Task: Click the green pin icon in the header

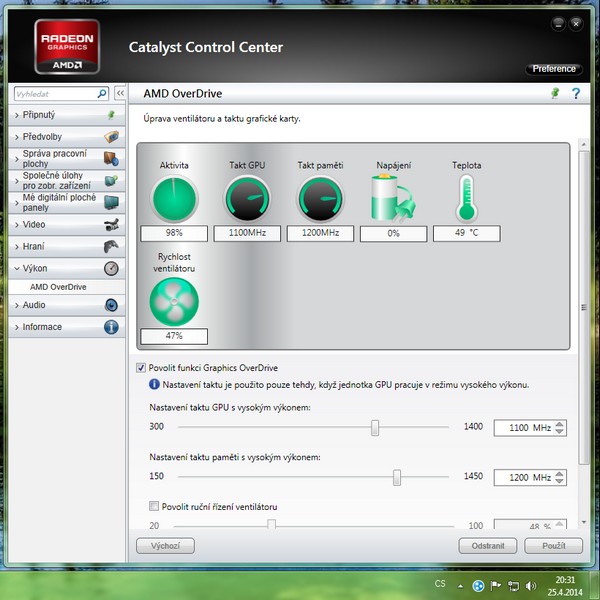Action: [556, 93]
